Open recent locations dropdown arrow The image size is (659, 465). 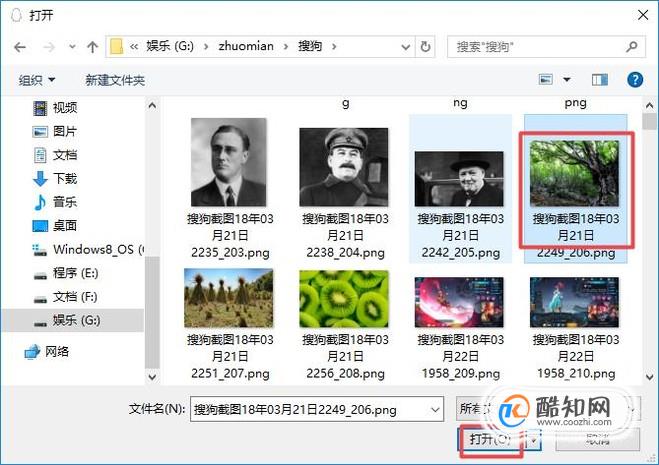(x=72, y=47)
